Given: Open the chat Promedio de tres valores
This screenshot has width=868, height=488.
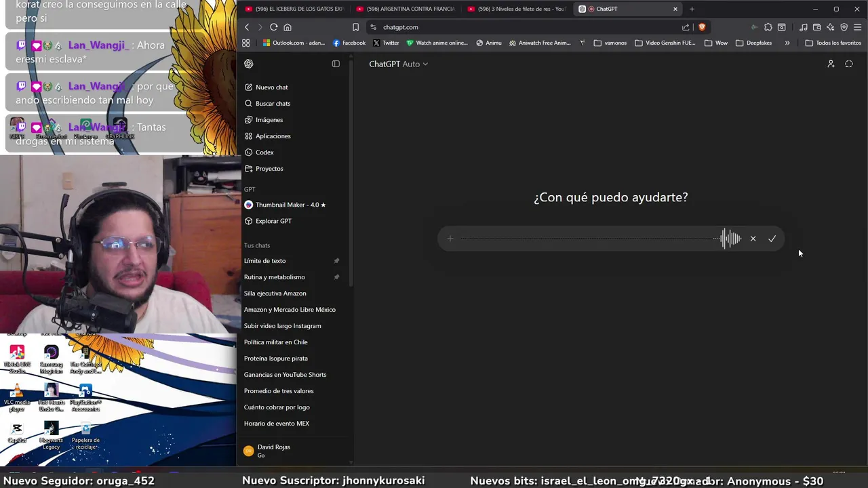Looking at the screenshot, I should tap(279, 391).
